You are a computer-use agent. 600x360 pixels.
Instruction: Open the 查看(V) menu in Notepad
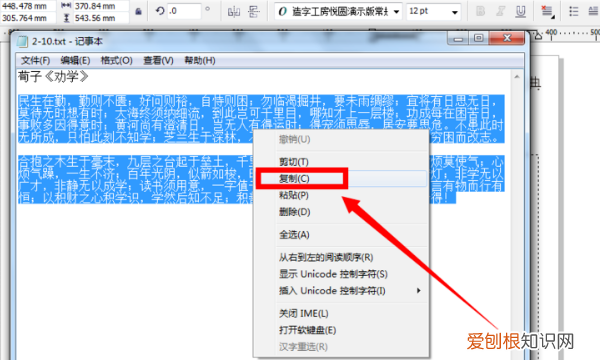tap(158, 60)
